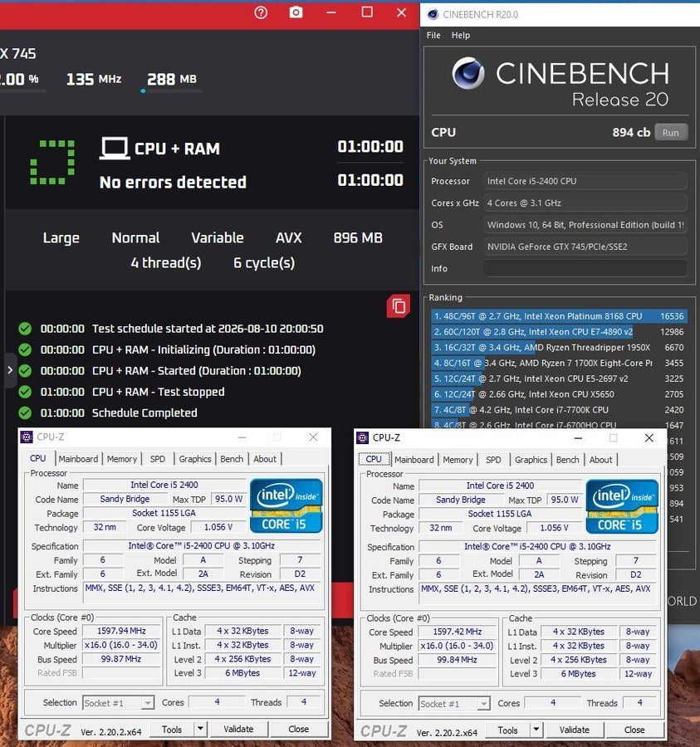Screen dimensions: 700x747
Task: Open the SPD tab in right CPU-Z
Action: click(x=493, y=460)
